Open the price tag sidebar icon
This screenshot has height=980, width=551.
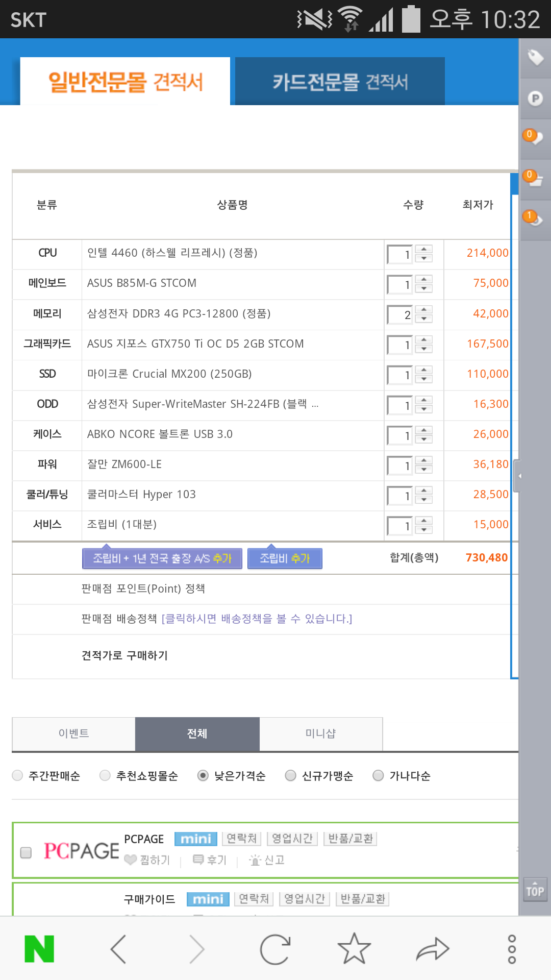(x=535, y=58)
